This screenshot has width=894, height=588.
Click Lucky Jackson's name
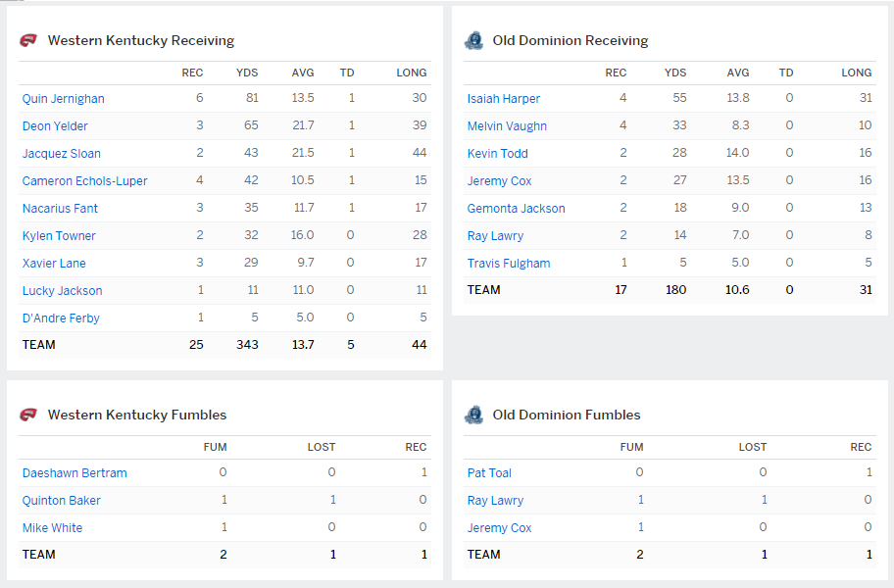[62, 291]
